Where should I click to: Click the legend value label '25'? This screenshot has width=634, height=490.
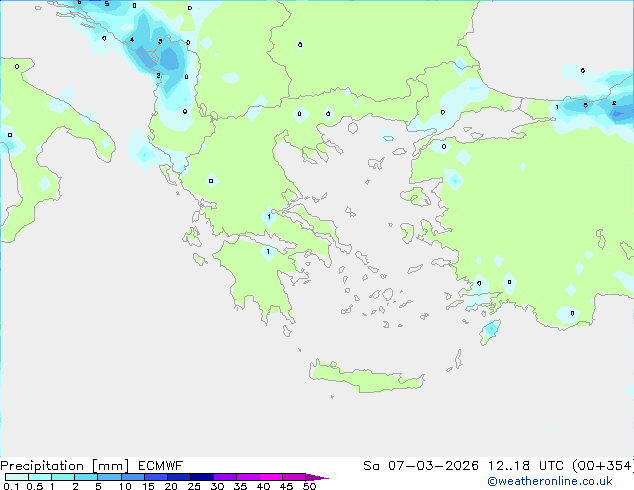point(194,486)
